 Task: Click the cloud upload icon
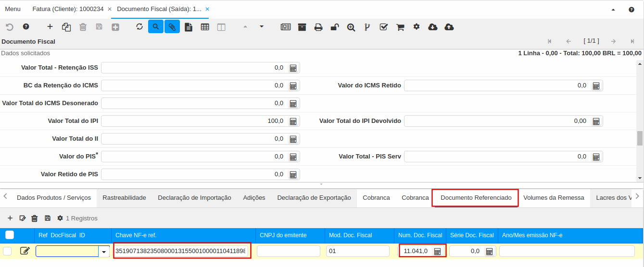(x=449, y=27)
